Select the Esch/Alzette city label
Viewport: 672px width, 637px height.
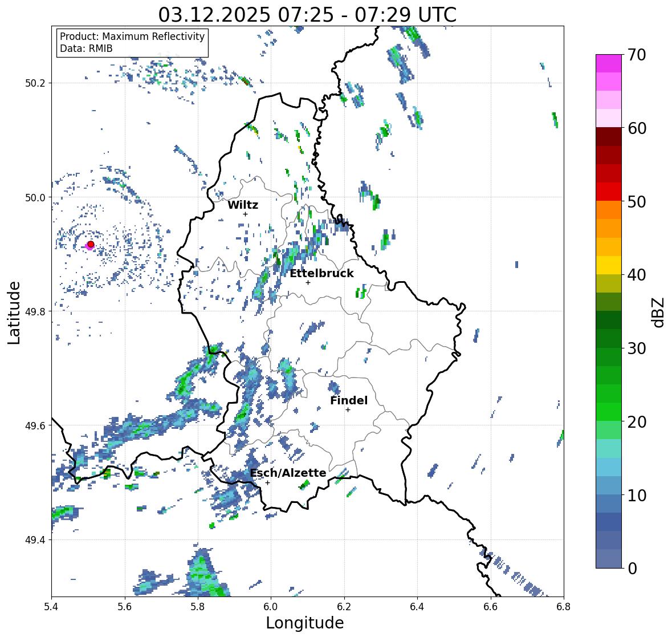pos(288,473)
